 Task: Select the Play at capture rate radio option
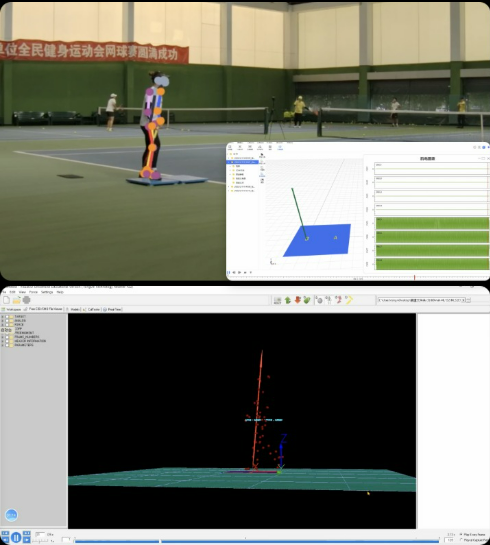pyautogui.click(x=461, y=540)
